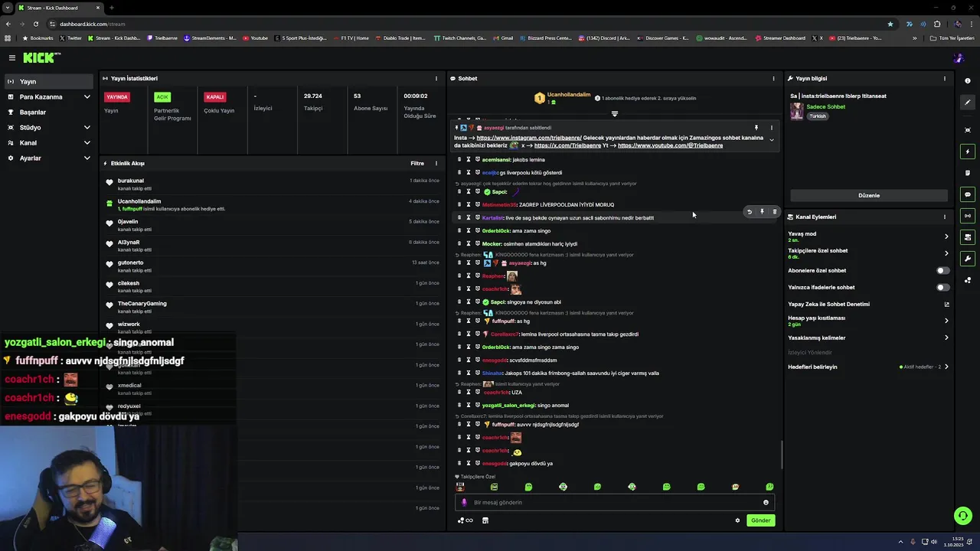Open the youtube.com/@Trielbaenre link
This screenshot has width=980, height=551.
[x=670, y=145]
